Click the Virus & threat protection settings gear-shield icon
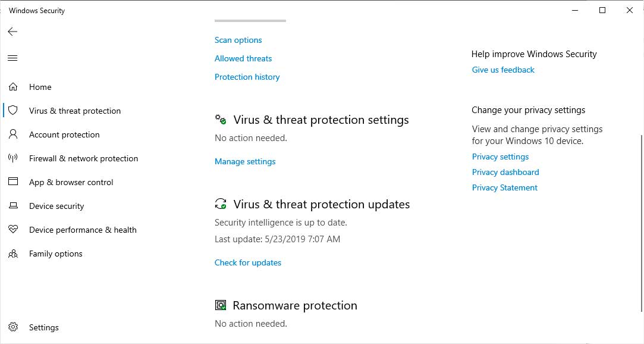This screenshot has height=344, width=644. tap(220, 119)
